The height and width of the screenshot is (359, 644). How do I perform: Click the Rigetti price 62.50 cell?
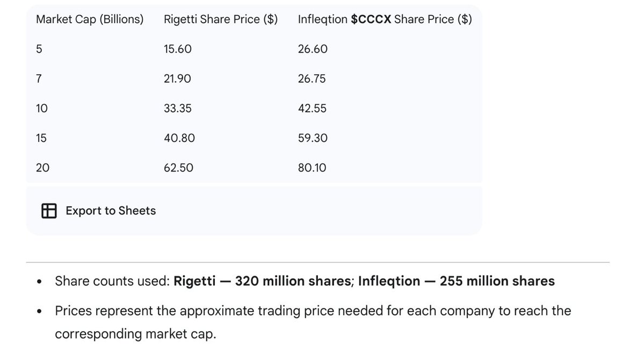[x=178, y=168]
